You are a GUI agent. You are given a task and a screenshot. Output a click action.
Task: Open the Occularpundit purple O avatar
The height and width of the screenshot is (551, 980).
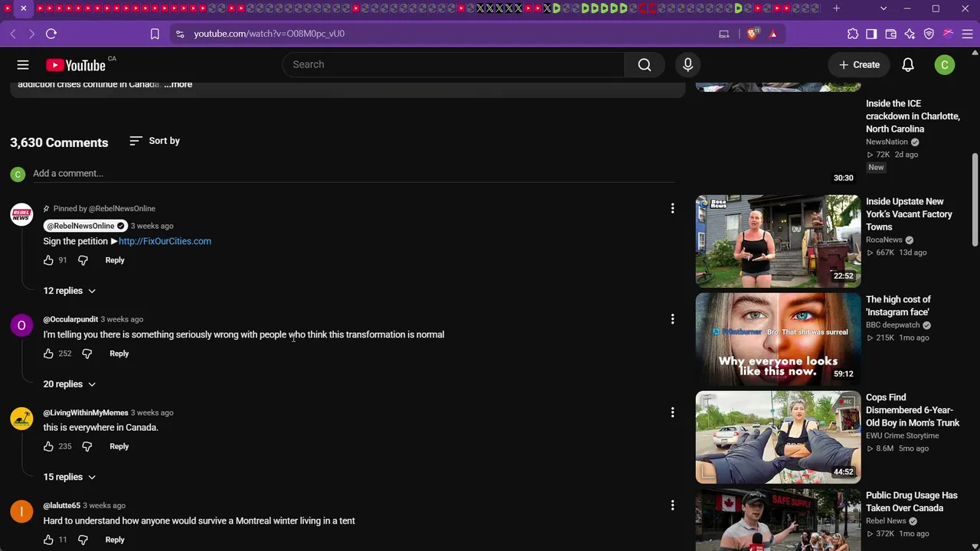tap(21, 325)
